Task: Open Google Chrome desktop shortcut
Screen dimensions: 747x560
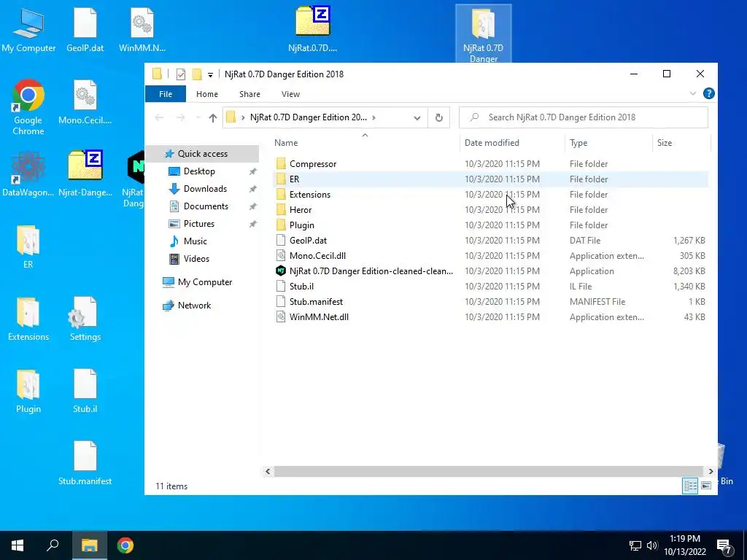Action: (28, 107)
